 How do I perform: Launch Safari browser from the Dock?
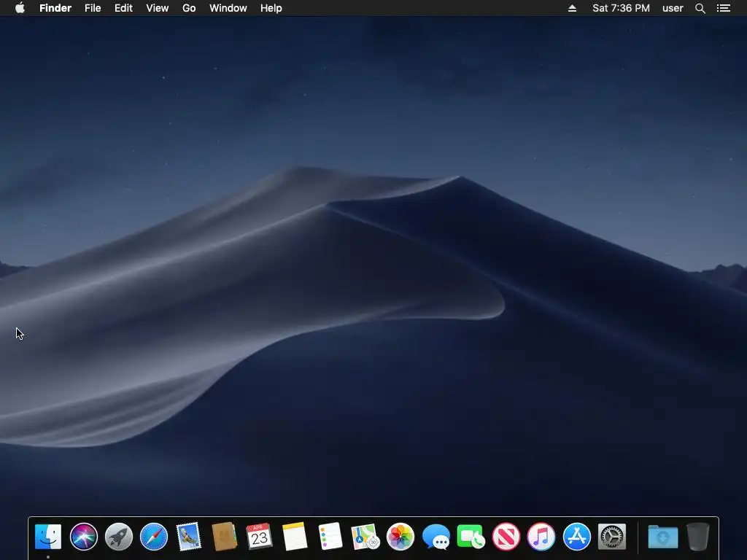click(x=154, y=537)
